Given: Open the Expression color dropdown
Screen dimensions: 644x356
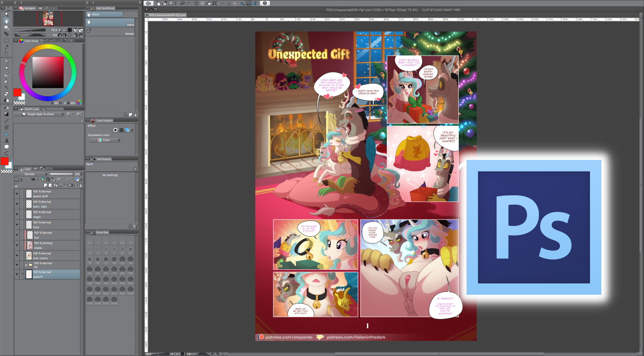Looking at the screenshot, I should [x=105, y=140].
